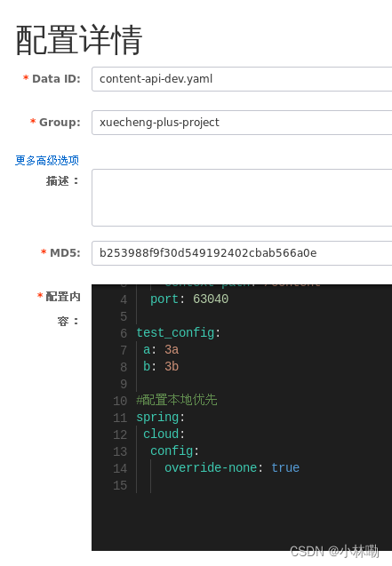Screen dimensions: 392x566
Task: Click the Group field xuecheng-plus-project
Action: (242, 123)
